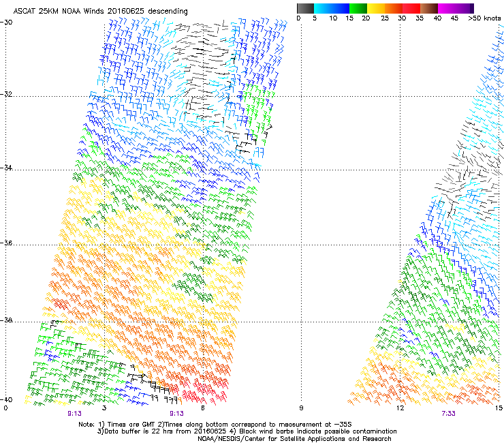Click the '-38' latitude axis label
The height and width of the screenshot is (443, 504).
pos(7,320)
